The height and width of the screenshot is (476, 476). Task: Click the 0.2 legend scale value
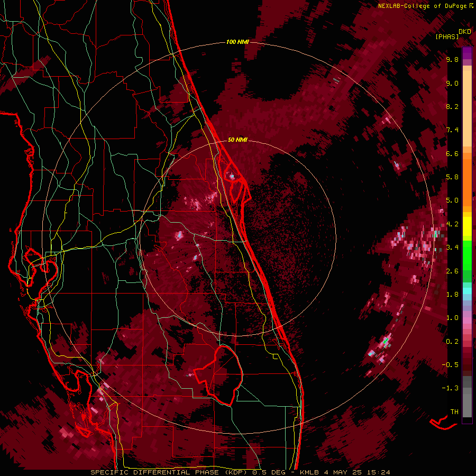(x=452, y=342)
